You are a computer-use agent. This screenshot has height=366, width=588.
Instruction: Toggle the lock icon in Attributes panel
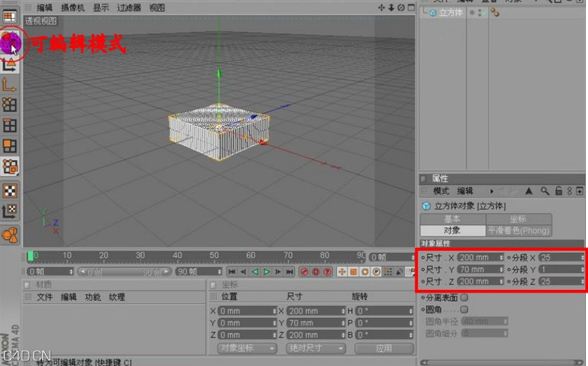click(559, 191)
